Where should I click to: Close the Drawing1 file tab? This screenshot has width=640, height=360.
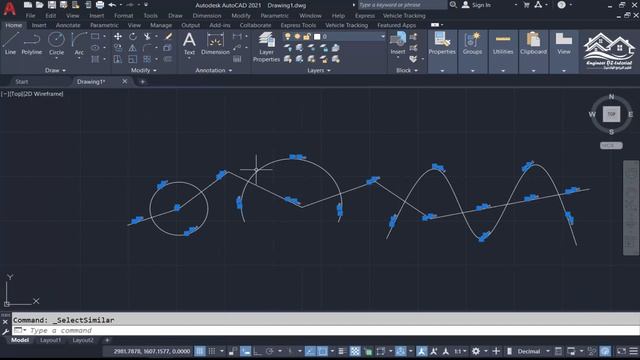pyautogui.click(x=124, y=81)
